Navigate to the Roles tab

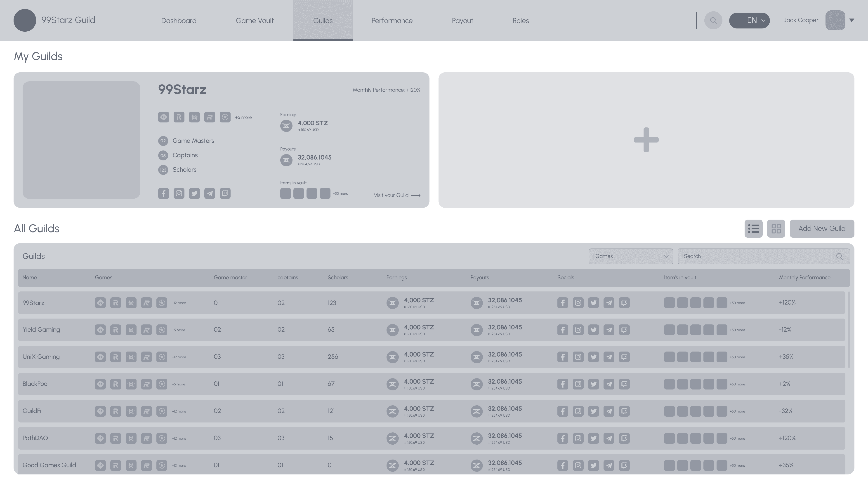521,21
